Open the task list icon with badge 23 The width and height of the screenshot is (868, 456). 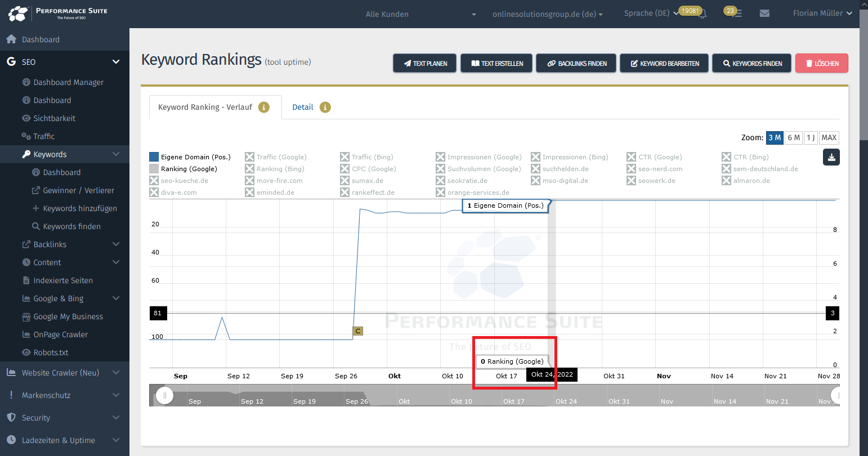pos(737,14)
